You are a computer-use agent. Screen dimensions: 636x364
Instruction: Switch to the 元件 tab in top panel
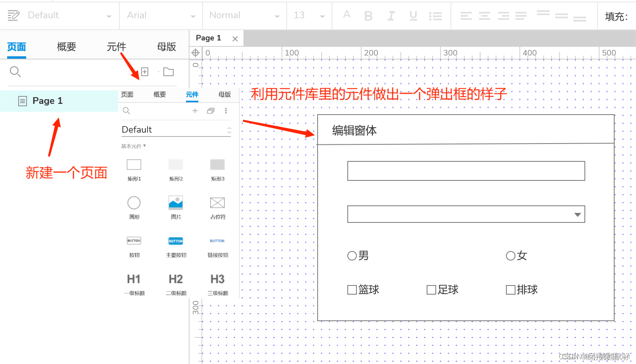coord(116,47)
